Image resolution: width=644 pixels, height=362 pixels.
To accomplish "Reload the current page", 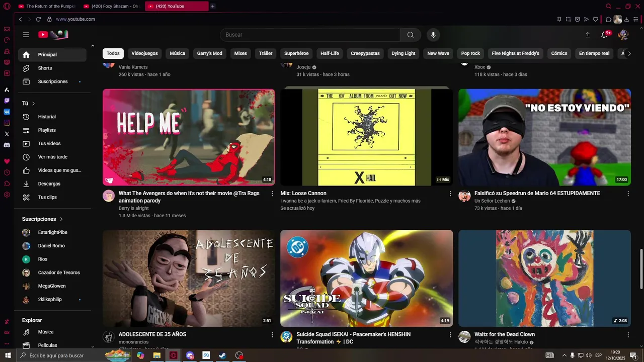I will (38, 19).
